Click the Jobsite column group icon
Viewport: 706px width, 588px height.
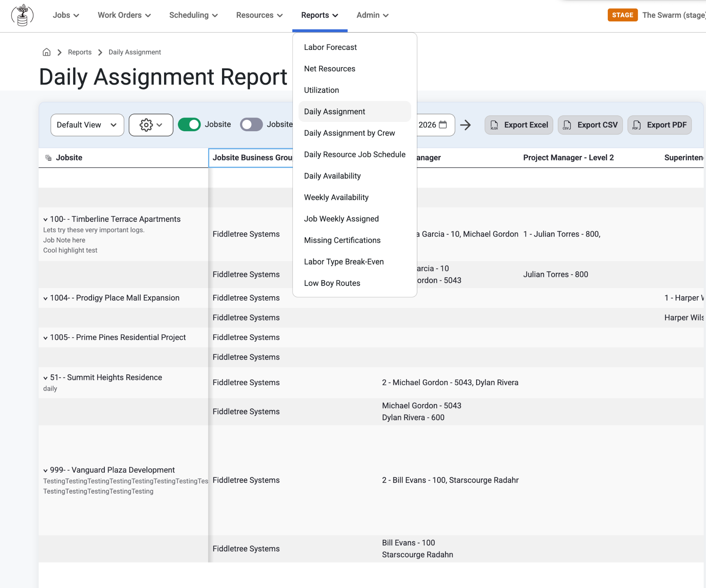point(49,158)
